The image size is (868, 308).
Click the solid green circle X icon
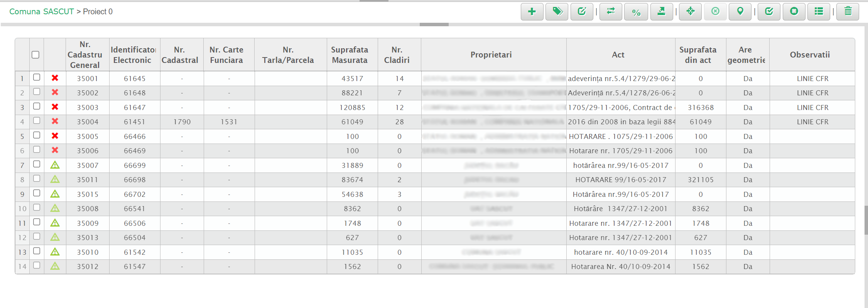pos(794,12)
